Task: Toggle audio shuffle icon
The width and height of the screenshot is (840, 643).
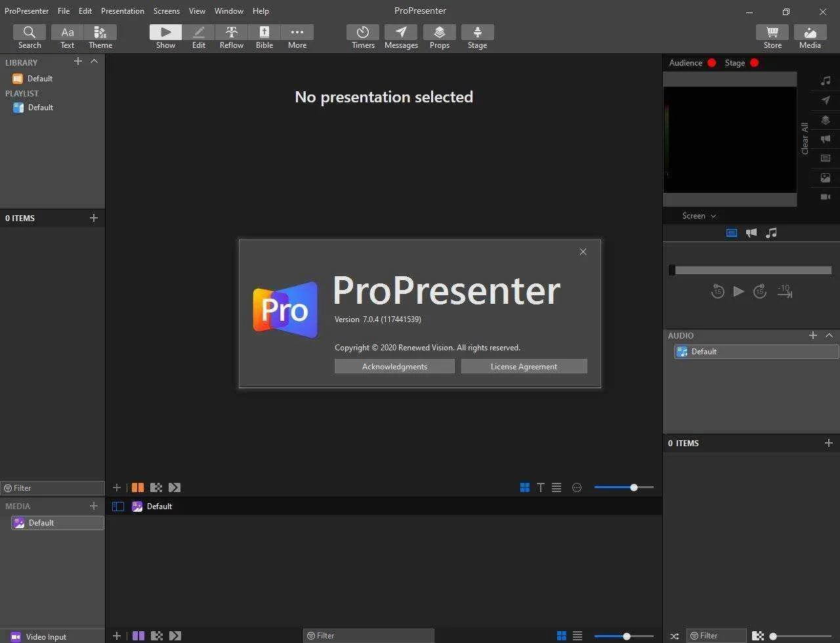Action: pyautogui.click(x=675, y=636)
